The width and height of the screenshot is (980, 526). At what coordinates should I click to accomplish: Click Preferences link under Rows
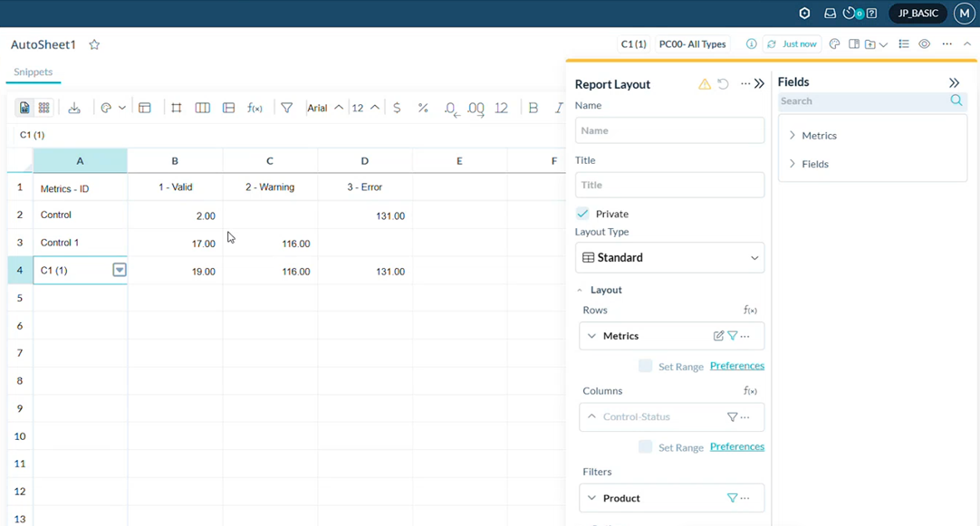click(736, 366)
